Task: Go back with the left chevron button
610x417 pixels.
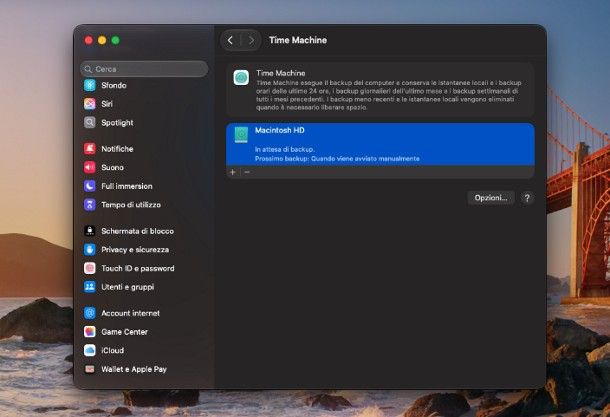Action: click(x=230, y=40)
